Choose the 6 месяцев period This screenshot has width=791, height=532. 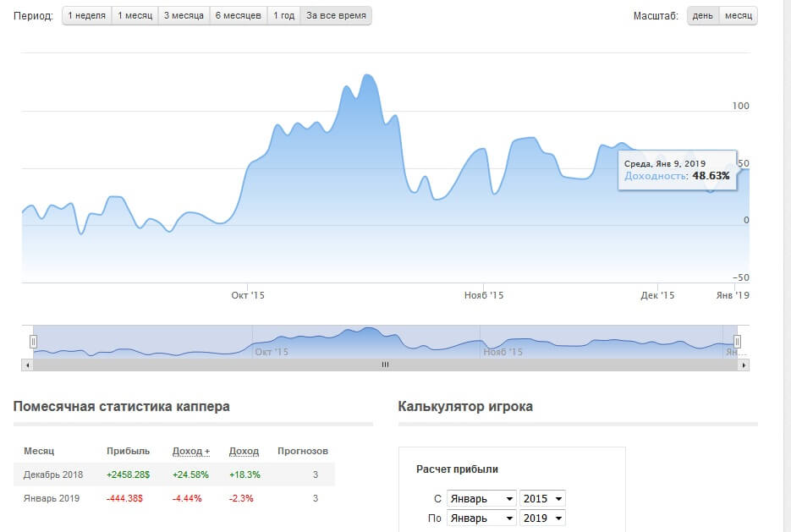pos(238,15)
